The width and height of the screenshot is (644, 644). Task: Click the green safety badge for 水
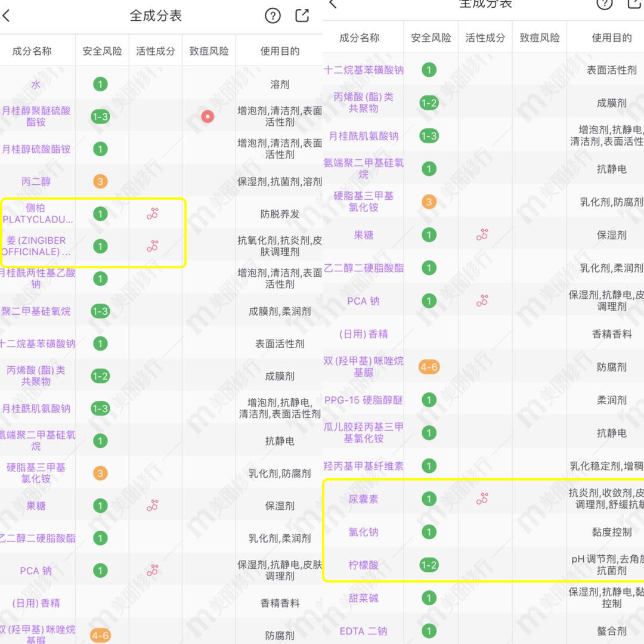(x=100, y=84)
